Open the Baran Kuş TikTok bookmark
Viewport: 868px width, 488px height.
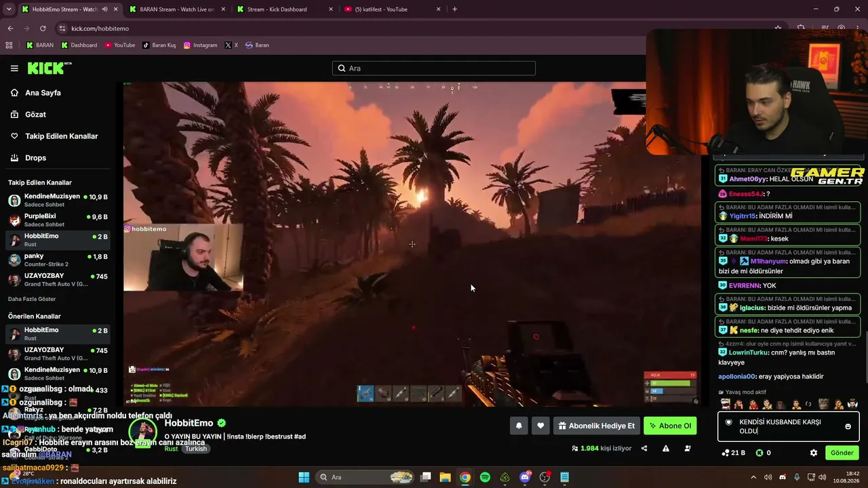coord(159,45)
